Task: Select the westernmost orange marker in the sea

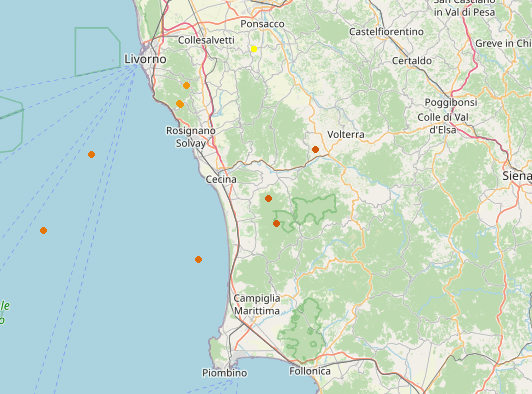Action: point(43,231)
